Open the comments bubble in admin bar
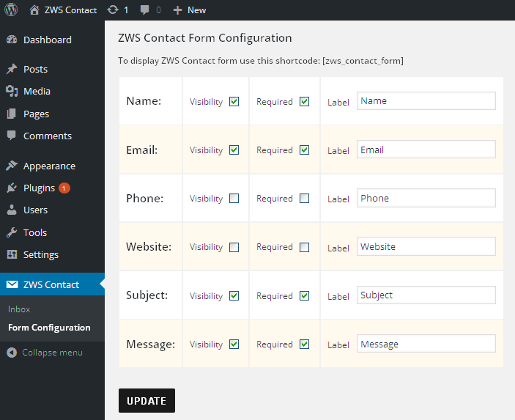515x420 pixels. click(x=144, y=10)
